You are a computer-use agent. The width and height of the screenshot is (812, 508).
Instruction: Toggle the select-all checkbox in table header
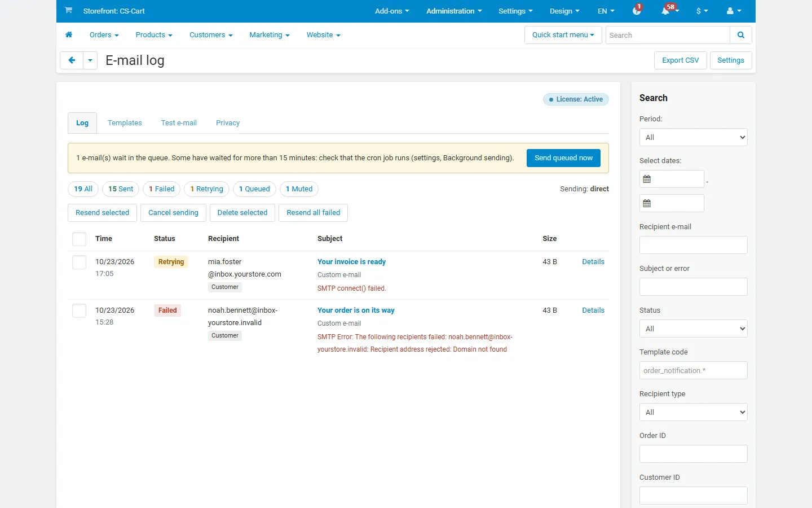pos(80,239)
